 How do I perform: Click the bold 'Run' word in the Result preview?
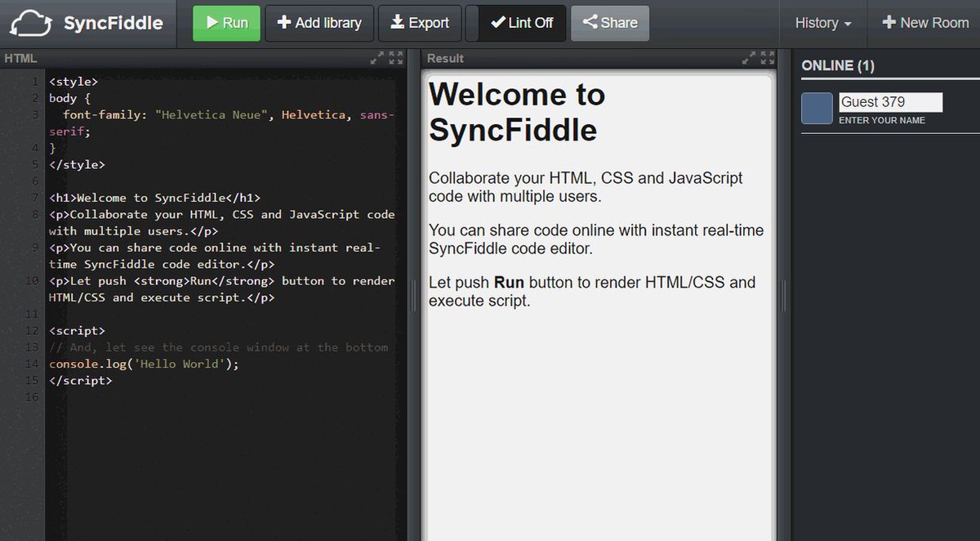(x=510, y=283)
